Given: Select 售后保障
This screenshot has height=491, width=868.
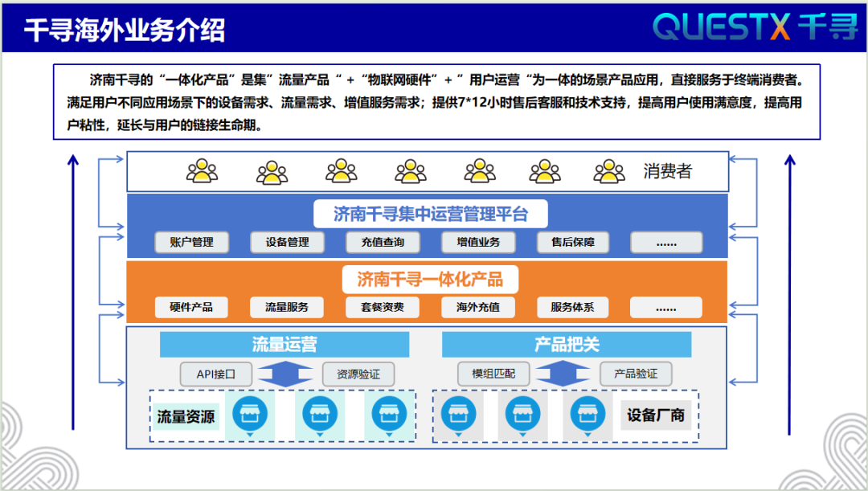Looking at the screenshot, I should click(x=572, y=242).
